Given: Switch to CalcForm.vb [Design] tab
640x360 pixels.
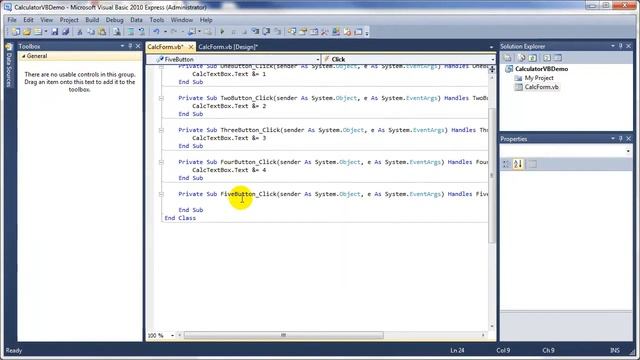Looking at the screenshot, I should coord(228,47).
